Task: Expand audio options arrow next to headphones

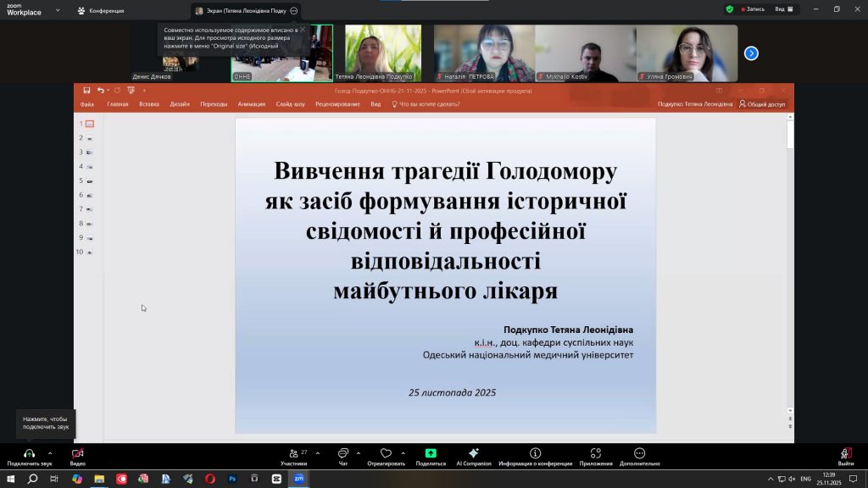Action: coord(50,453)
